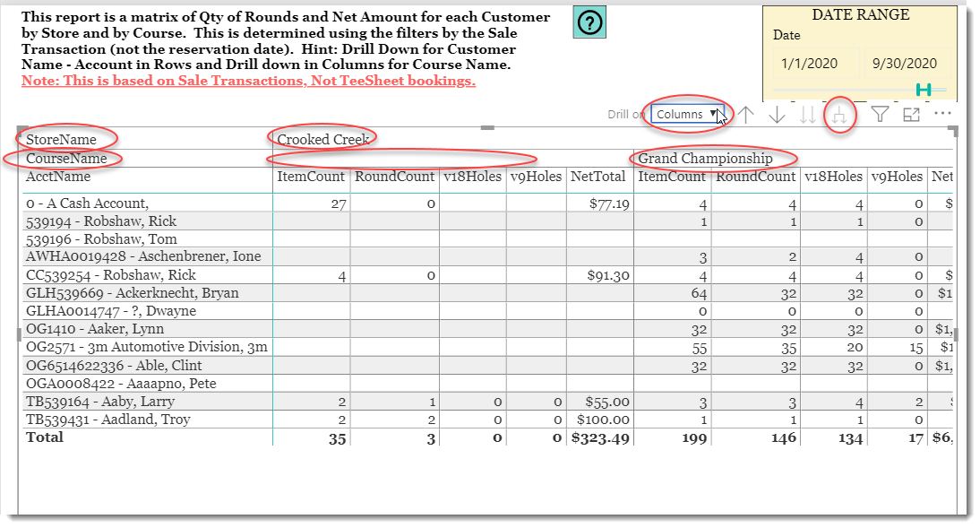The height and width of the screenshot is (528, 980).
Task: Go to next level double-arrow icon
Action: 807,115
